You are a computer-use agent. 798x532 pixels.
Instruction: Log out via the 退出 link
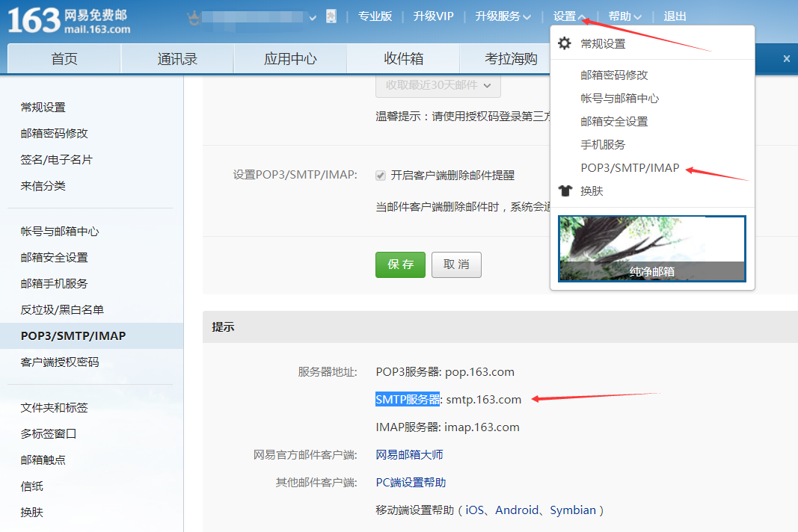click(675, 16)
